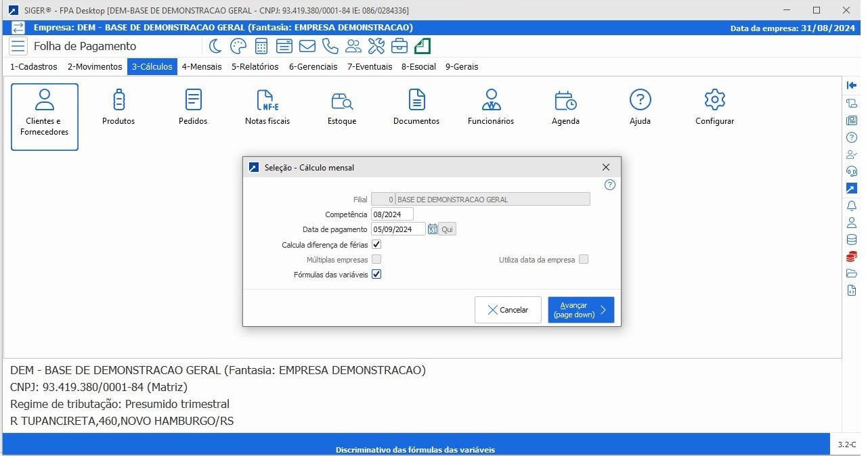
Task: Open the Notas fiscais shortcut
Action: pyautogui.click(x=267, y=108)
